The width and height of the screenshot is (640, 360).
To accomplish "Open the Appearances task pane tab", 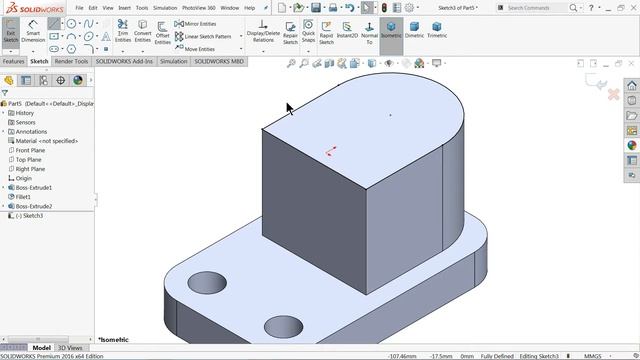I will point(632,145).
